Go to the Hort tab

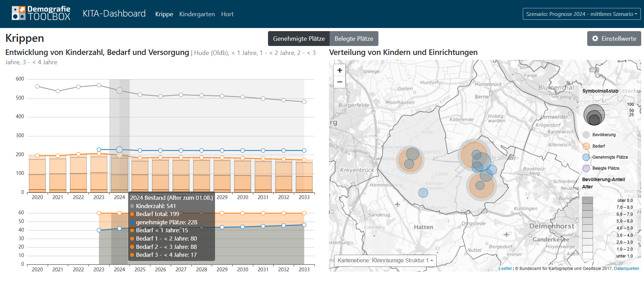(x=227, y=14)
